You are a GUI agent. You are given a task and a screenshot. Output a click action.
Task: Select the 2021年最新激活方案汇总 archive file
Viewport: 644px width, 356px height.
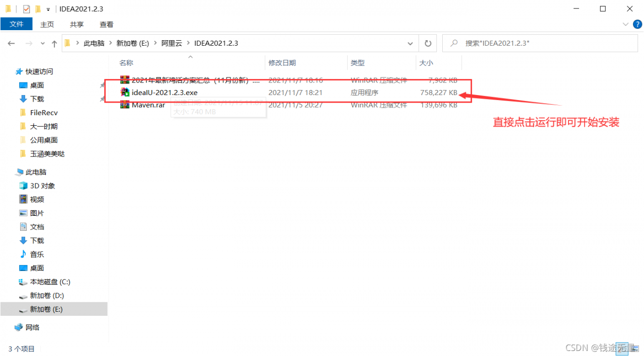[196, 80]
